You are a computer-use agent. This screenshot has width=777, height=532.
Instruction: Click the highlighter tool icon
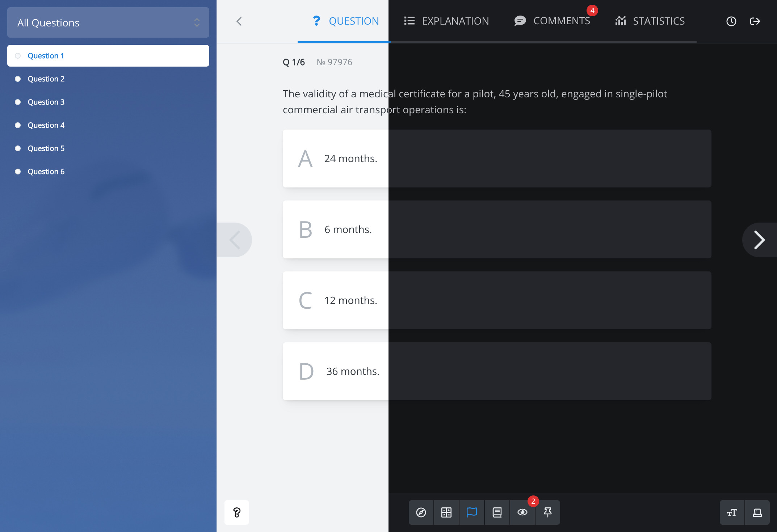[757, 512]
